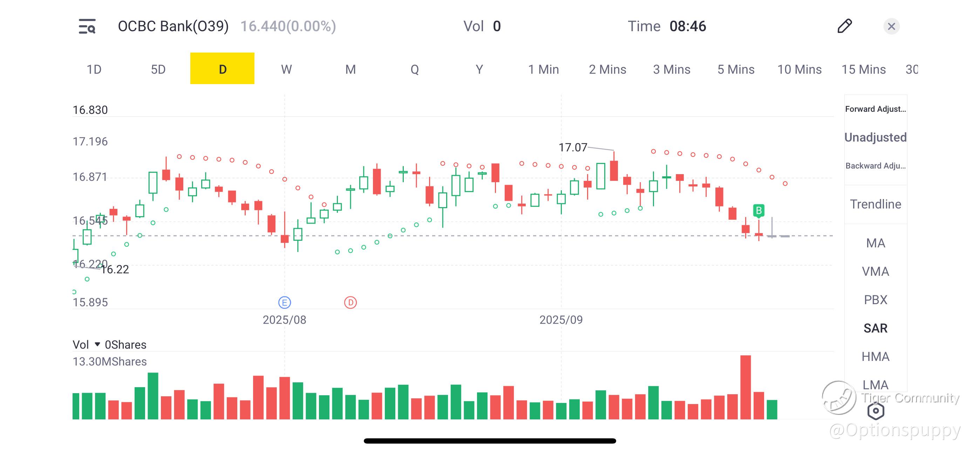Tap the green B buy marker
The width and height of the screenshot is (980, 452).
[758, 210]
